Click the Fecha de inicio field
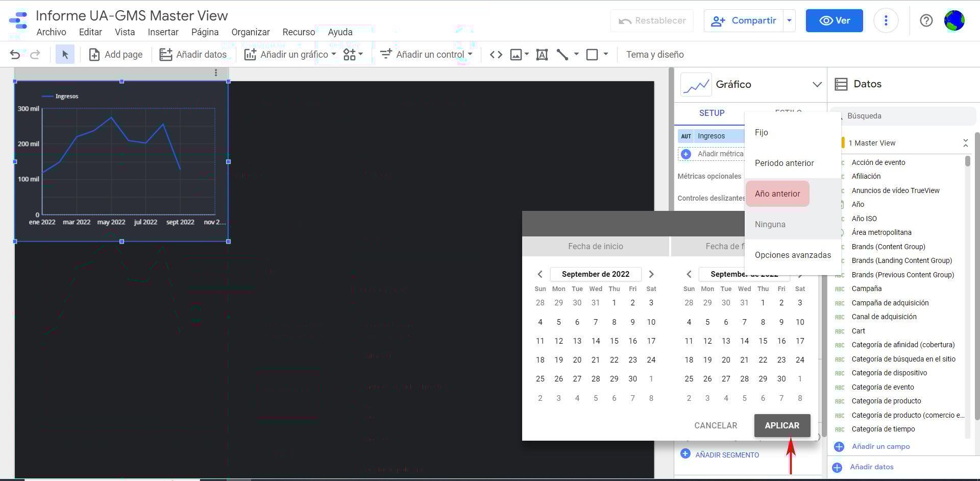Screen dimensions: 980x481 tap(595, 246)
